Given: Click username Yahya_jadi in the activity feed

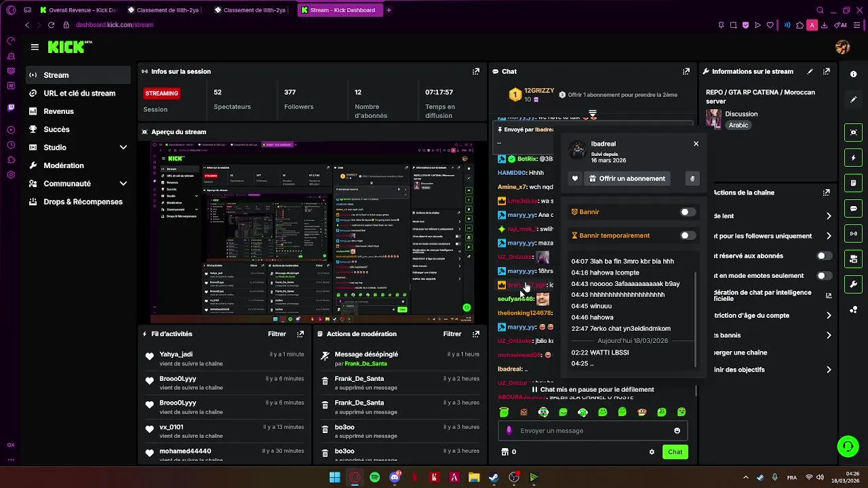Looking at the screenshot, I should click(x=176, y=354).
